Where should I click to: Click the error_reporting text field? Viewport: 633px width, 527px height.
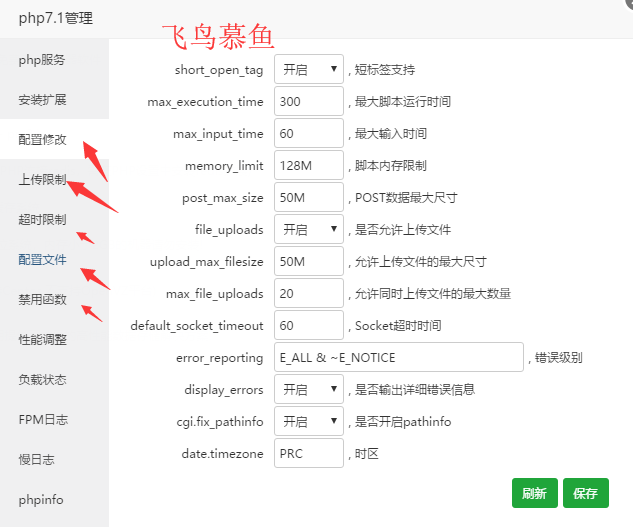tap(398, 358)
